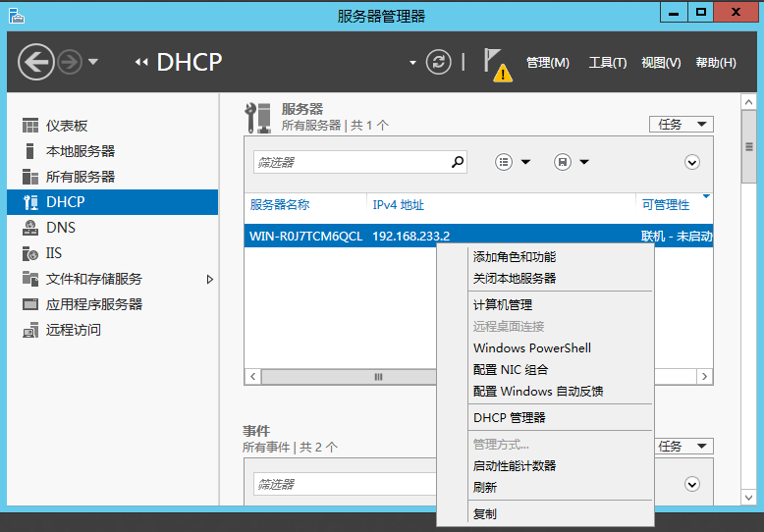Select 远程访问 in the sidebar

113,330
